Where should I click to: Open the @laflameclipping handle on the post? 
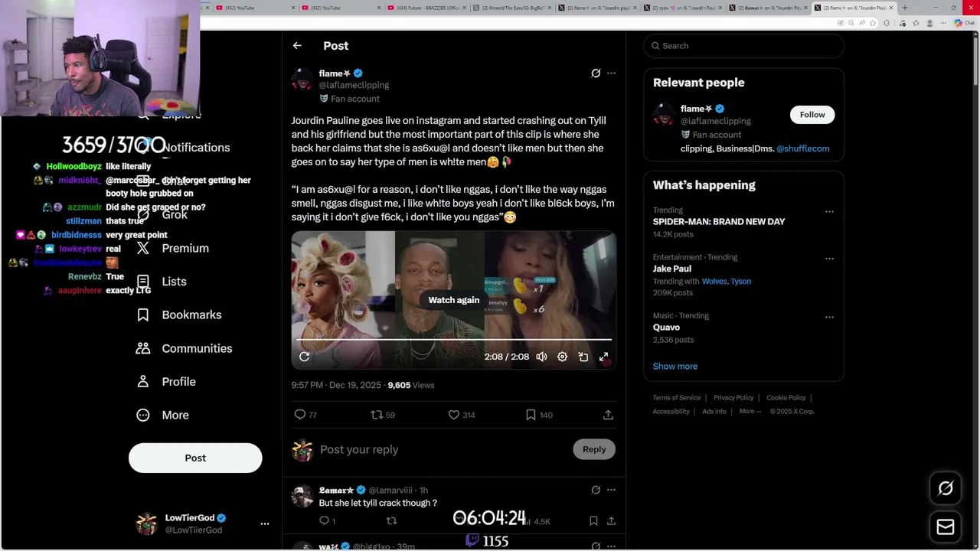pyautogui.click(x=354, y=85)
